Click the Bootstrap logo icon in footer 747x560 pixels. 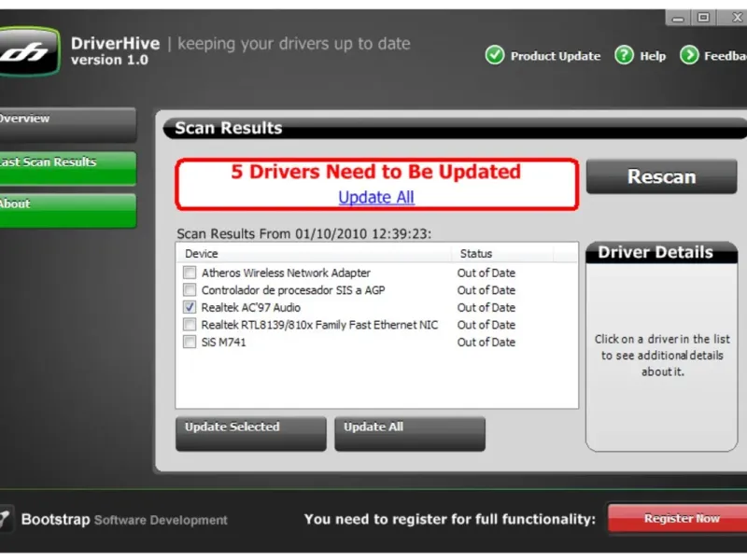(x=6, y=519)
